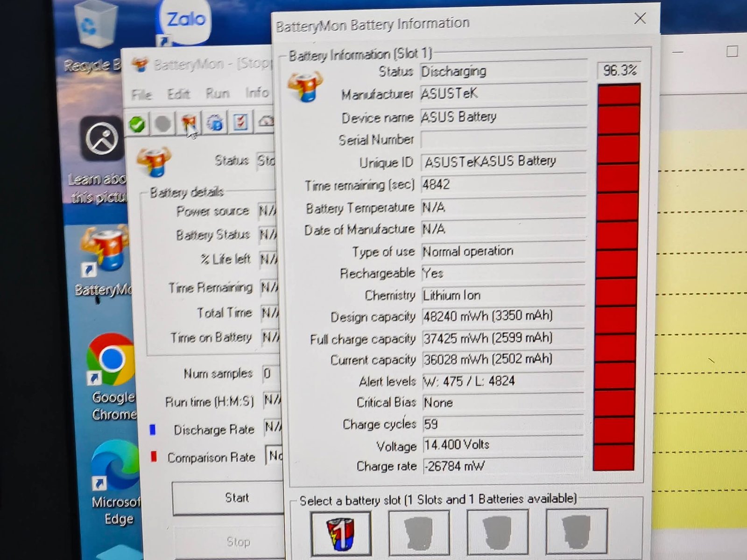
Task: Open the Info menu in BatteryMon
Action: (257, 92)
